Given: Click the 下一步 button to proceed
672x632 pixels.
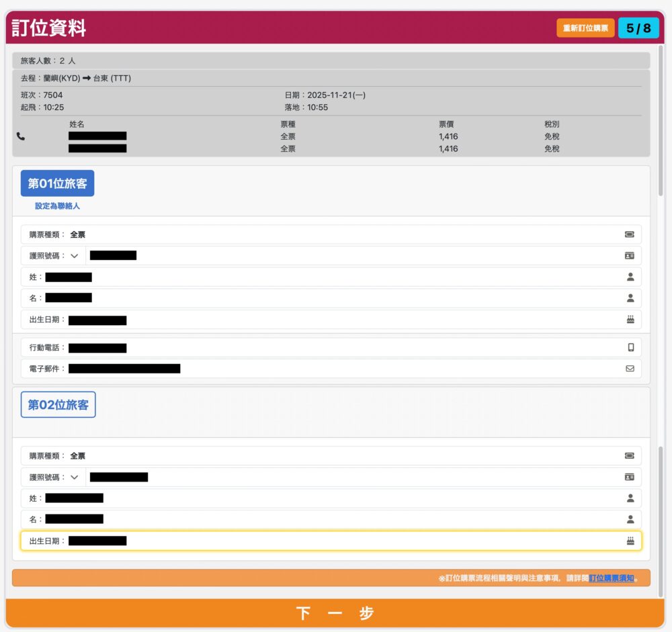Looking at the screenshot, I should click(x=336, y=613).
